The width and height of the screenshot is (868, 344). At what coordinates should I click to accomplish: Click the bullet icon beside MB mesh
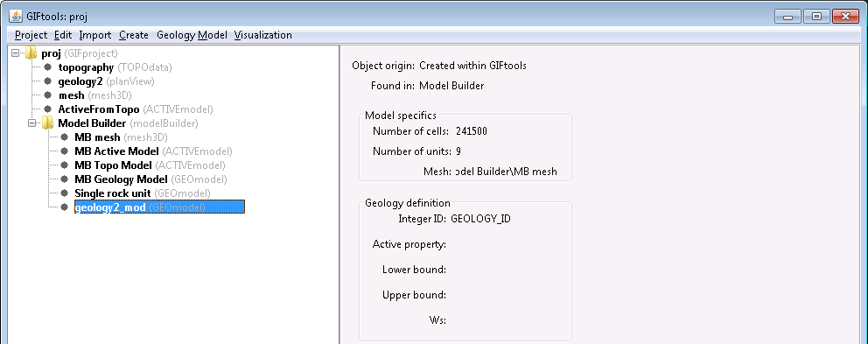click(x=64, y=137)
